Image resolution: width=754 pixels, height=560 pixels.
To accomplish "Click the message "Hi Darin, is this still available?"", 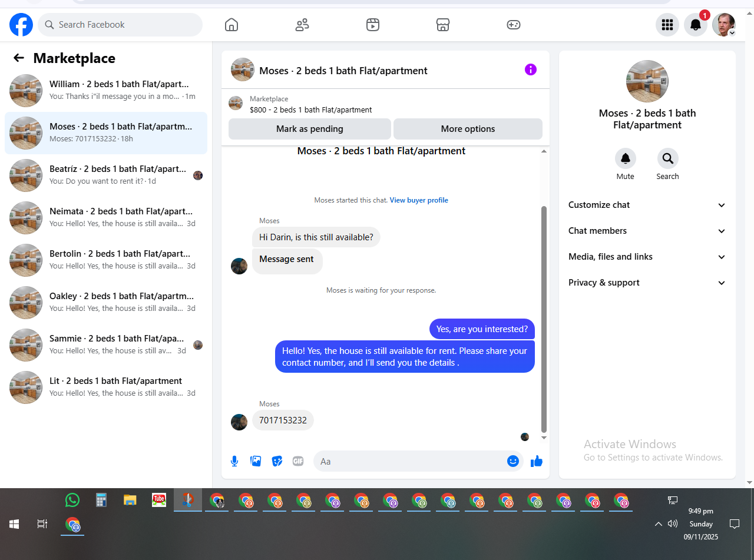I will [x=316, y=237].
